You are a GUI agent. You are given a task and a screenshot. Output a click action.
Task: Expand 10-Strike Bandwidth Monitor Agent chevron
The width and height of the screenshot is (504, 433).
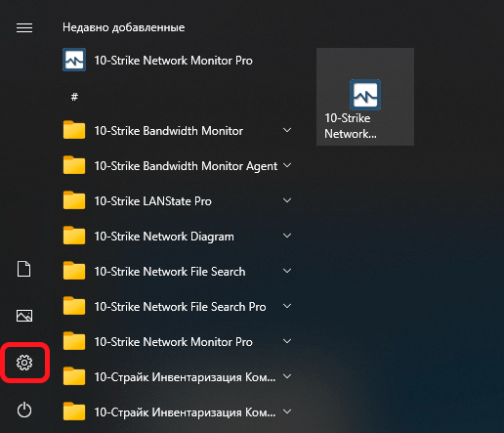click(x=287, y=165)
